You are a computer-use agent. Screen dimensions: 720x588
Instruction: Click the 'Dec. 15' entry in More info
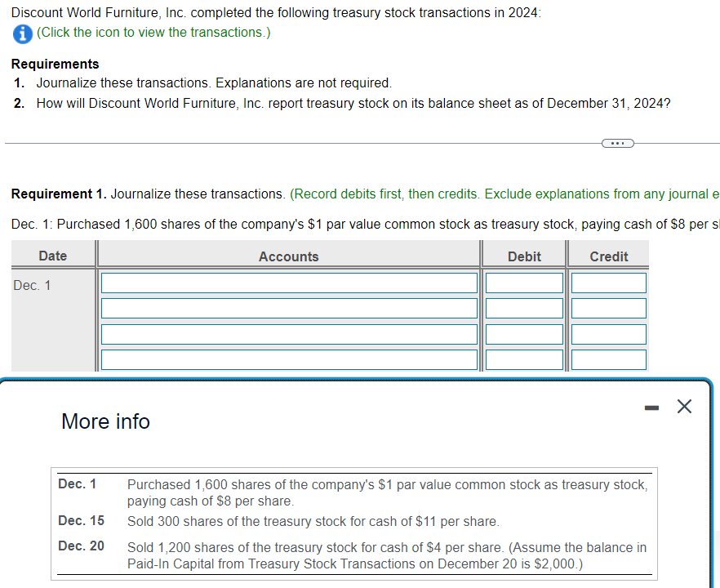coord(82,520)
